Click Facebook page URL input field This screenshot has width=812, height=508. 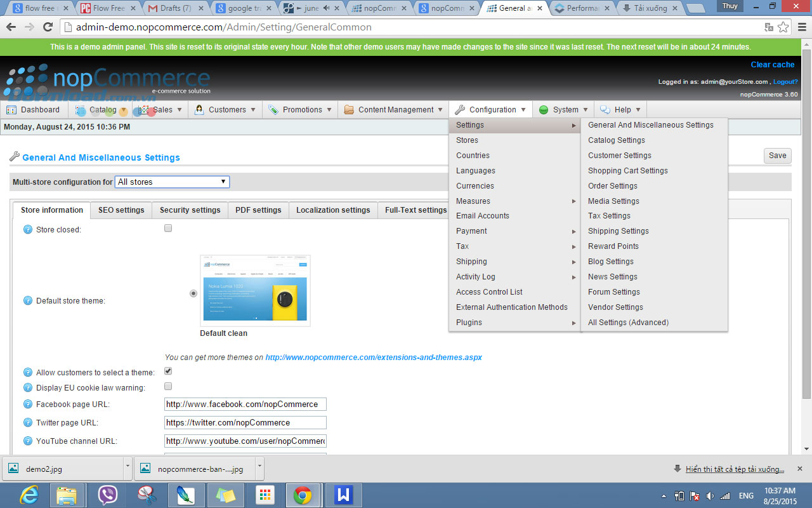[x=246, y=404]
